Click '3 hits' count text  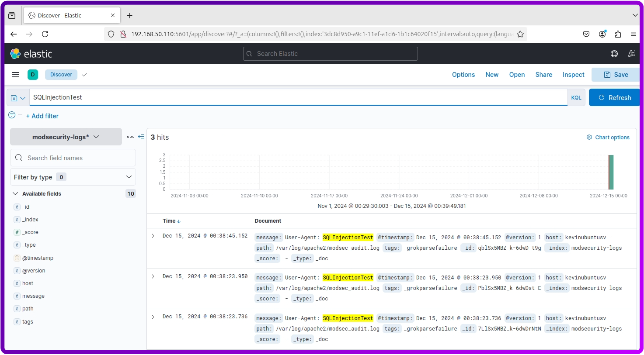[160, 137]
